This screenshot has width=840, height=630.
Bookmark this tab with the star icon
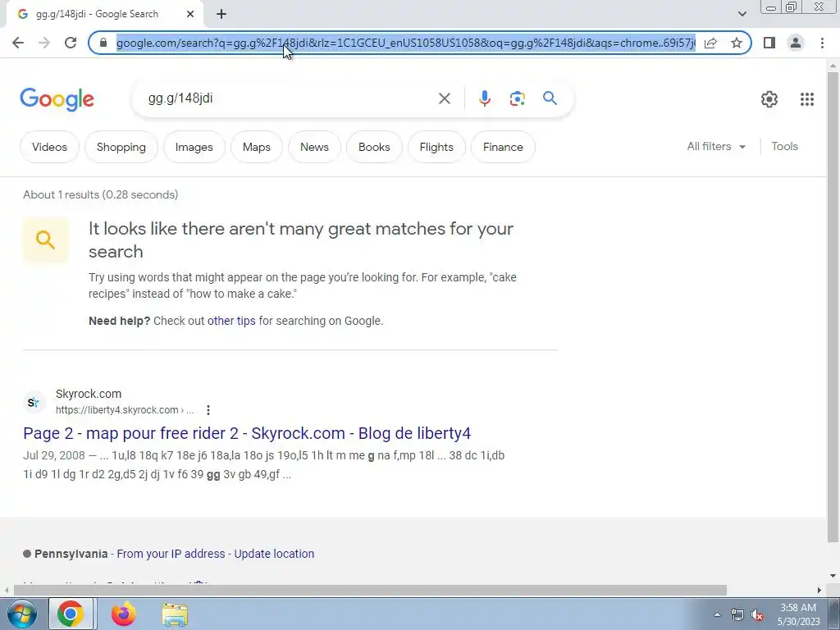[x=737, y=43]
